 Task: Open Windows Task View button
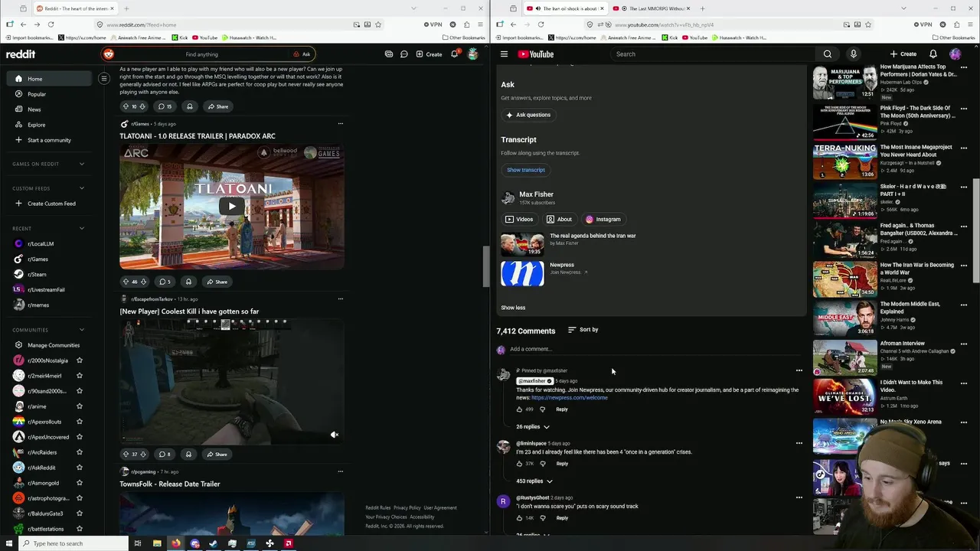pos(138,543)
